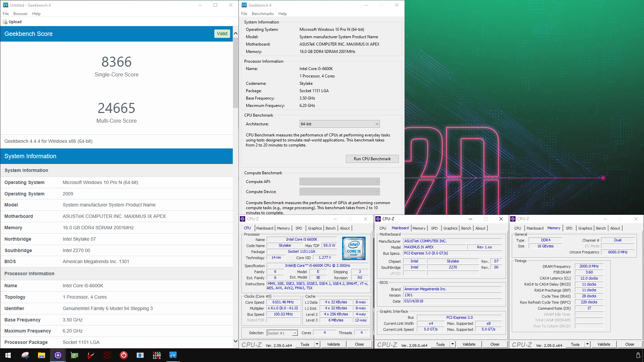Click scrollbar down arrow in Geekbench results

point(235,341)
